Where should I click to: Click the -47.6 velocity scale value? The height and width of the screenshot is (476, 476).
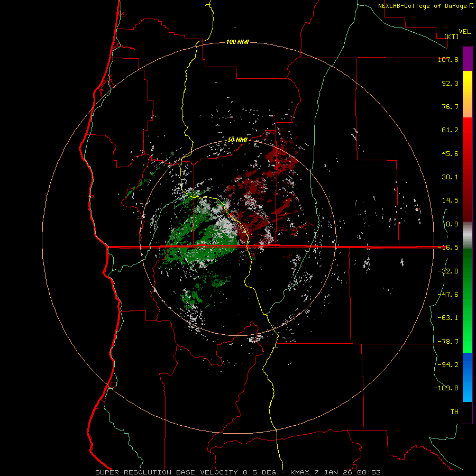[448, 295]
